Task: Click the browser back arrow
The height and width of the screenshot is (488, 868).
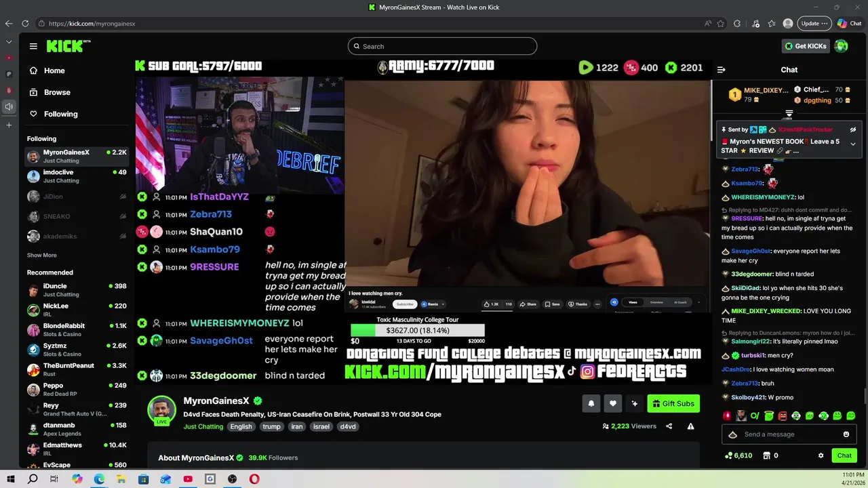Action: pyautogui.click(x=8, y=23)
